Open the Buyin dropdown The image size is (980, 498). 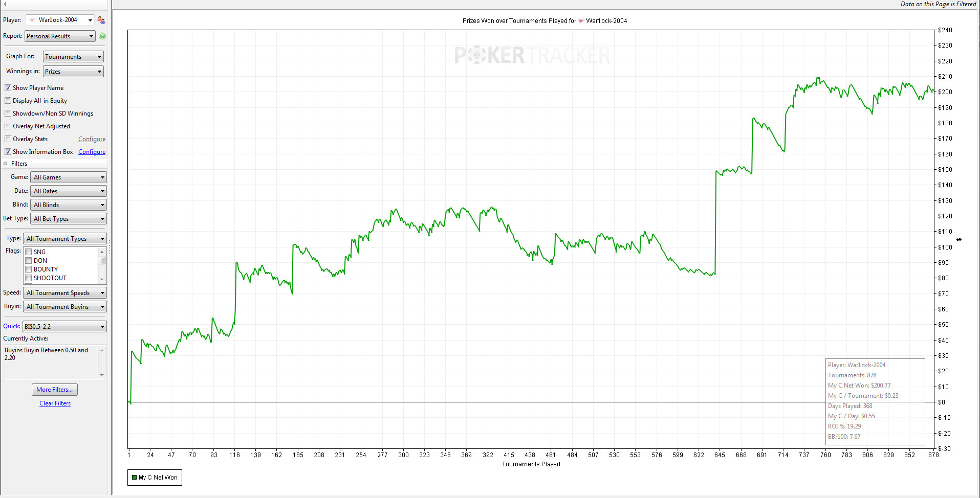point(65,307)
